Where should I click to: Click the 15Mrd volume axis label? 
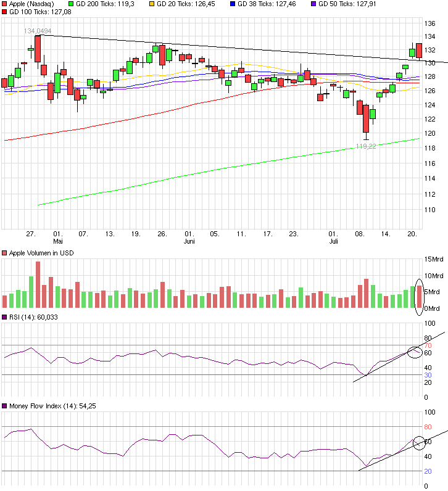(x=434, y=259)
